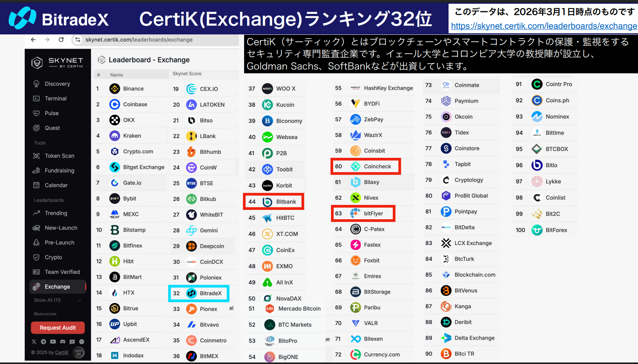Open the X social icon
The width and height of the screenshot is (638, 364).
tap(34, 342)
